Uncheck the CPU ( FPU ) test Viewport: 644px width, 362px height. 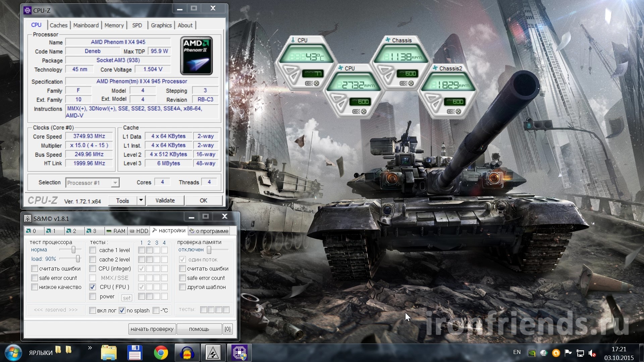[93, 287]
